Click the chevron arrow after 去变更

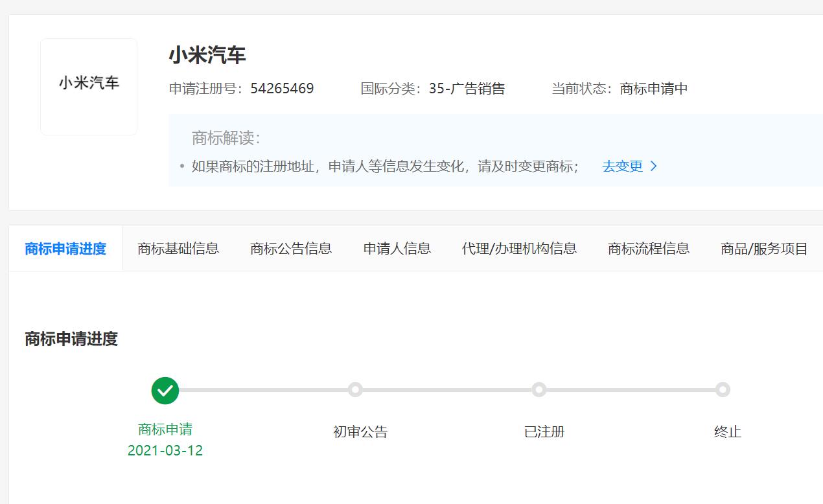pos(653,166)
